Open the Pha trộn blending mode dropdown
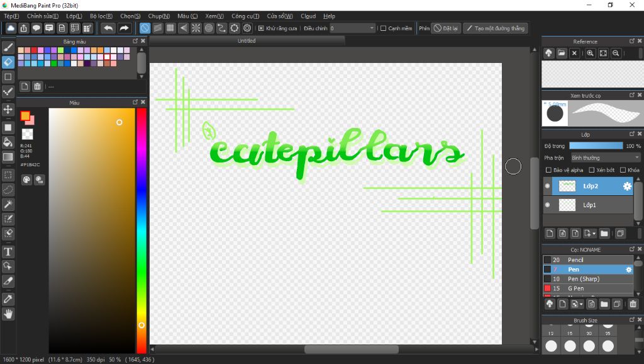Image resolution: width=644 pixels, height=364 pixels. click(x=606, y=158)
